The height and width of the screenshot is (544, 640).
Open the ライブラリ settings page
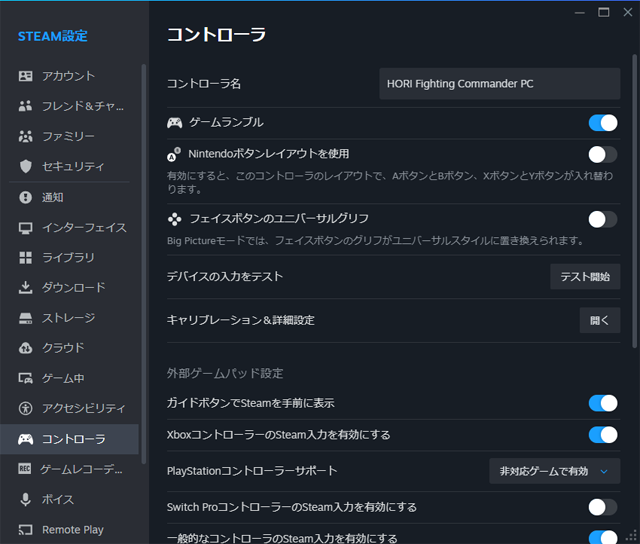[68, 257]
